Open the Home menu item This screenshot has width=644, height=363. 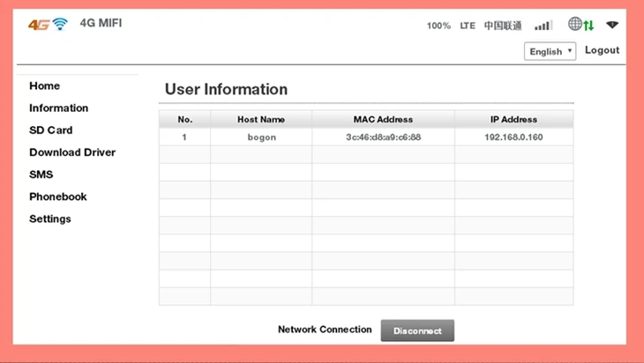[45, 86]
